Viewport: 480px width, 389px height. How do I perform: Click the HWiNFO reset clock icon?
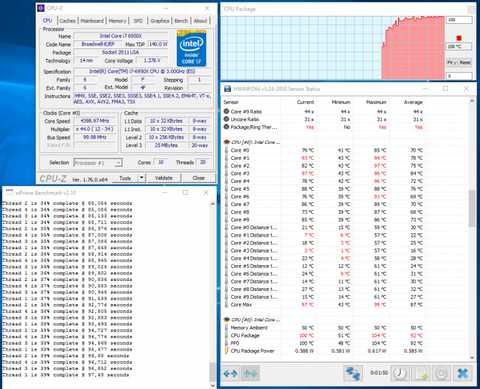[400, 373]
